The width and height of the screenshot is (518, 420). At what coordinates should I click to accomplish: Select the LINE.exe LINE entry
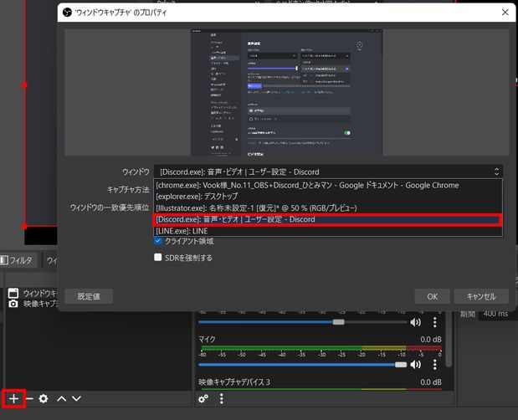[328, 231]
